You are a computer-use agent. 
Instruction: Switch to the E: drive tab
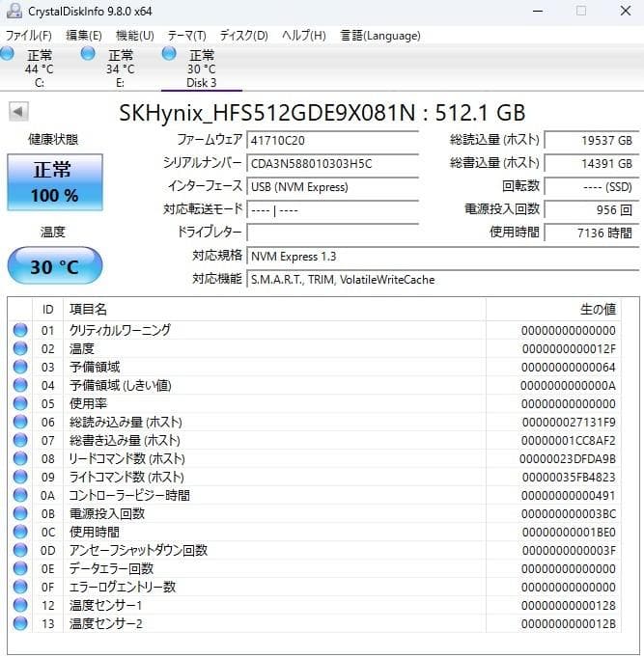tap(121, 68)
